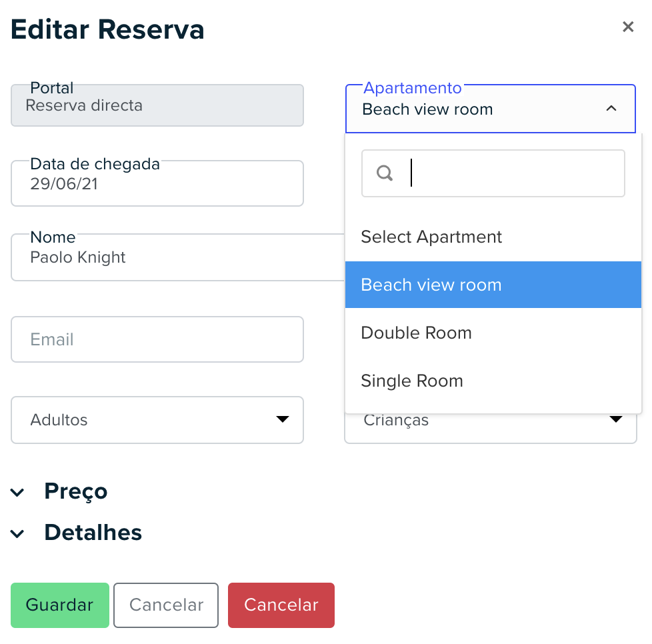Click the white outlined Cancelar button

point(166,605)
